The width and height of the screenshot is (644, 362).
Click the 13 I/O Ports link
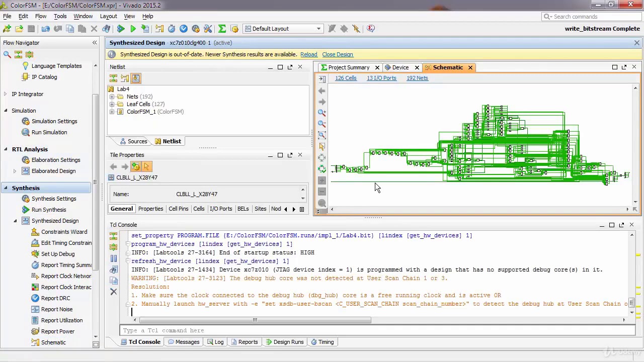[381, 78]
